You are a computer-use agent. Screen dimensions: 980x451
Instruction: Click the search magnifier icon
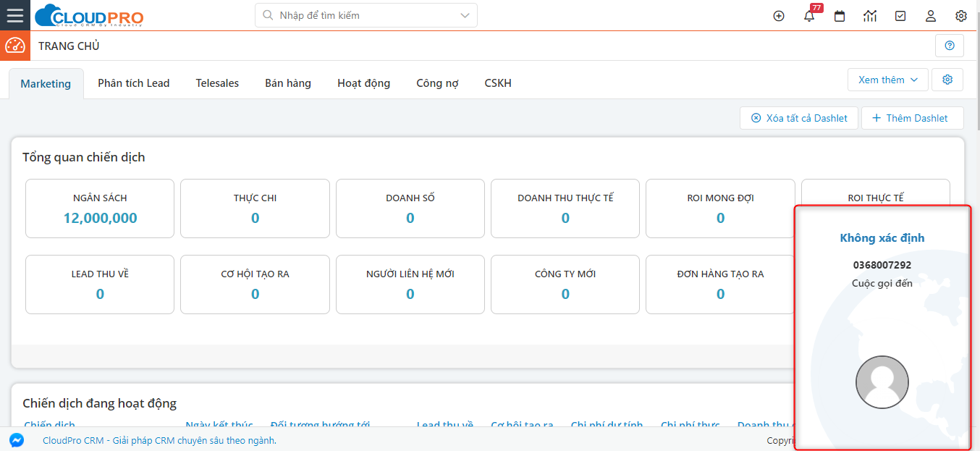[x=268, y=15]
